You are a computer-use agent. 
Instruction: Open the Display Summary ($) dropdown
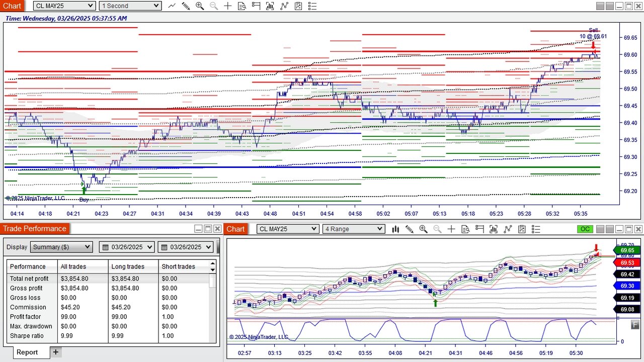pos(61,247)
